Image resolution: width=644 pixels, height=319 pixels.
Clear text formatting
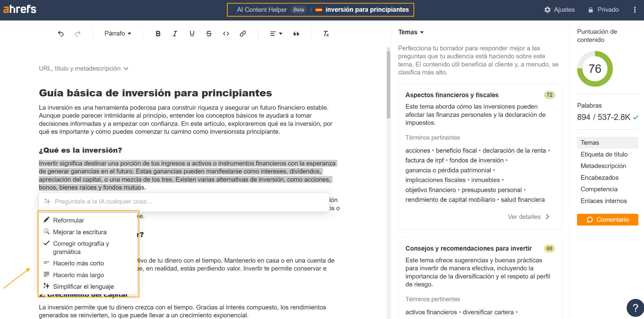(x=326, y=33)
